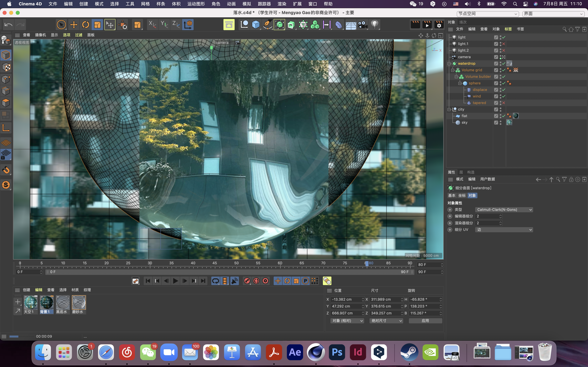
Task: Select the Move tool in toolbar
Action: click(x=74, y=25)
